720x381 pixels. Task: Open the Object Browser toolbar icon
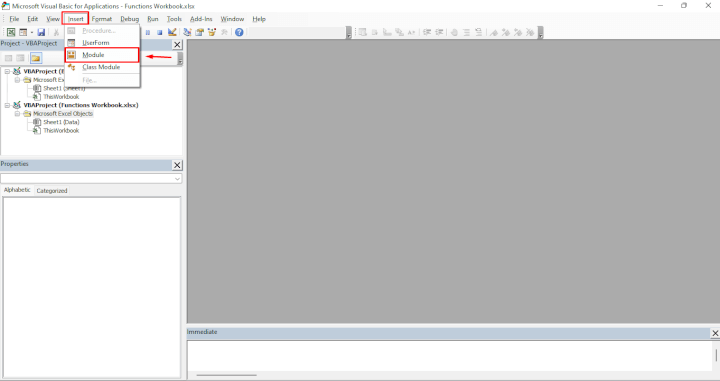(212, 32)
